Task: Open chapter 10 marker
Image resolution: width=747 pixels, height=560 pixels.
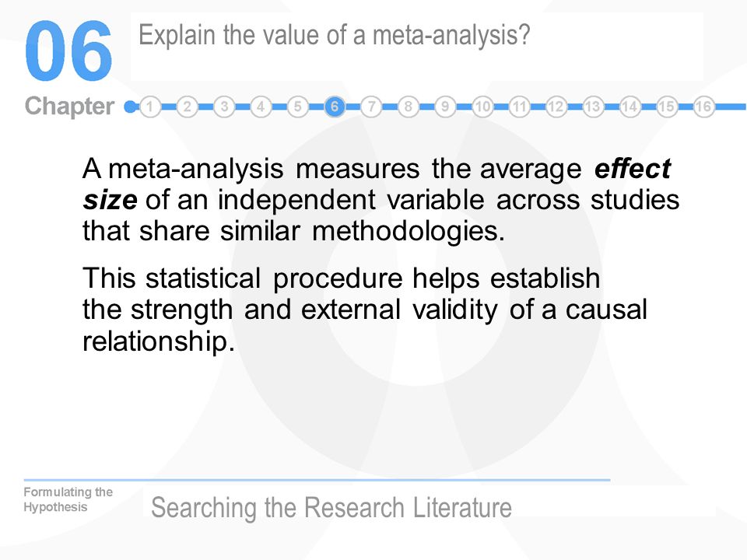Action: (482, 107)
